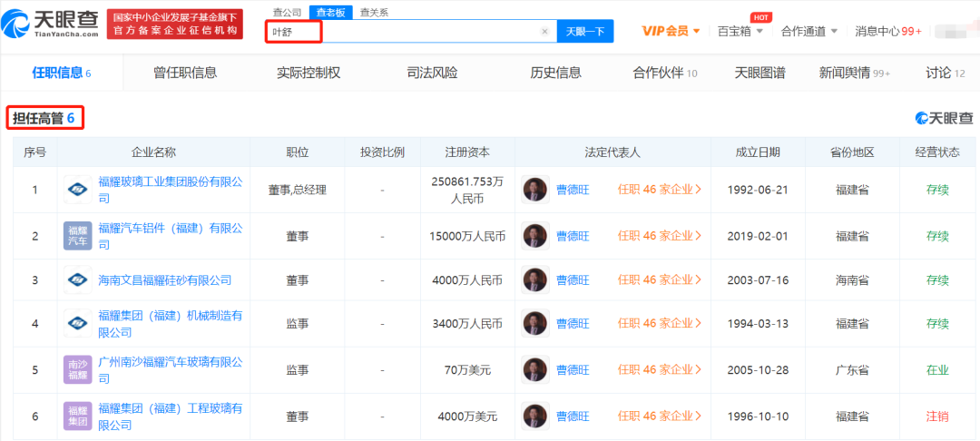The image size is (980, 441).
Task: Open 福耀玻璃工业集团股份有限公司 company link
Action: click(171, 190)
